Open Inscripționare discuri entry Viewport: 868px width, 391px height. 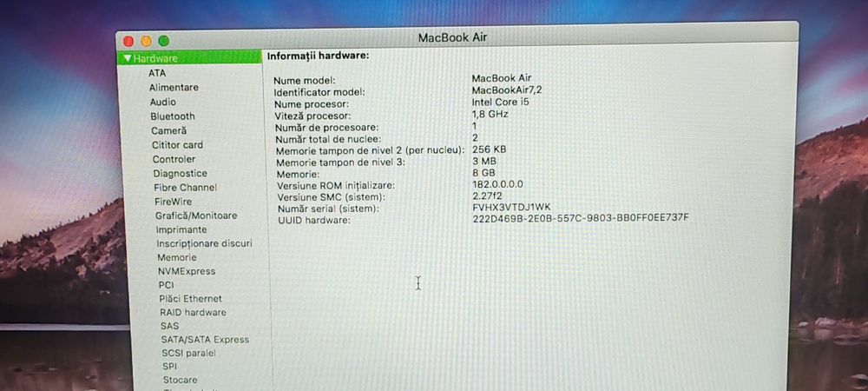point(204,243)
